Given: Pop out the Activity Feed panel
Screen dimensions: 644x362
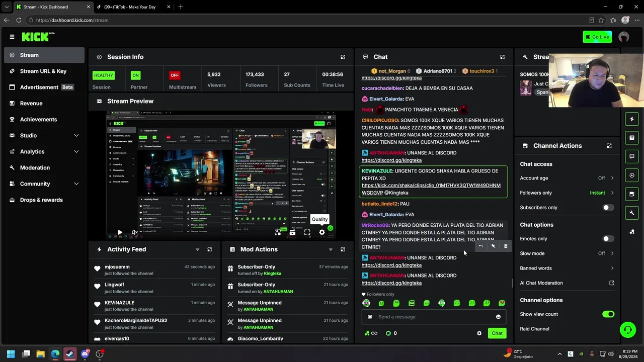Looking at the screenshot, I should point(210,249).
